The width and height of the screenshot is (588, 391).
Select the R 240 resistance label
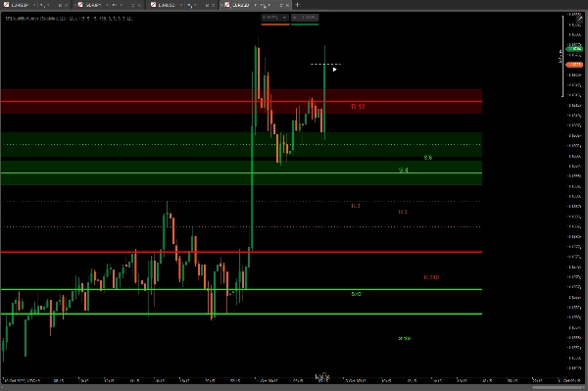(431, 277)
